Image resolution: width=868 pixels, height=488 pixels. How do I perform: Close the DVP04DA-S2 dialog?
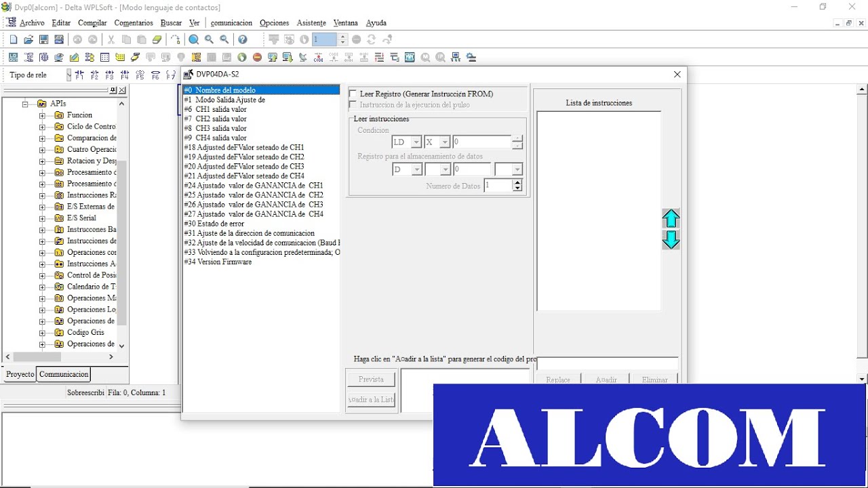[677, 75]
